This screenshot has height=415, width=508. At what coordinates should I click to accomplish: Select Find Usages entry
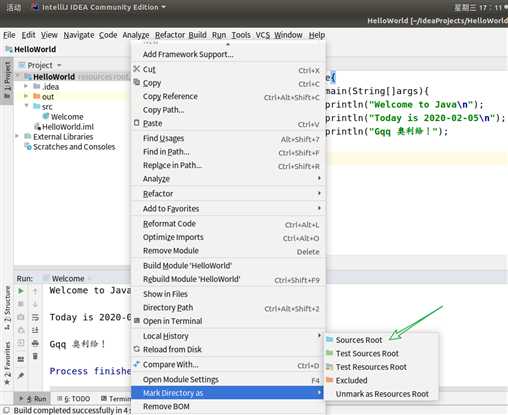click(x=228, y=138)
